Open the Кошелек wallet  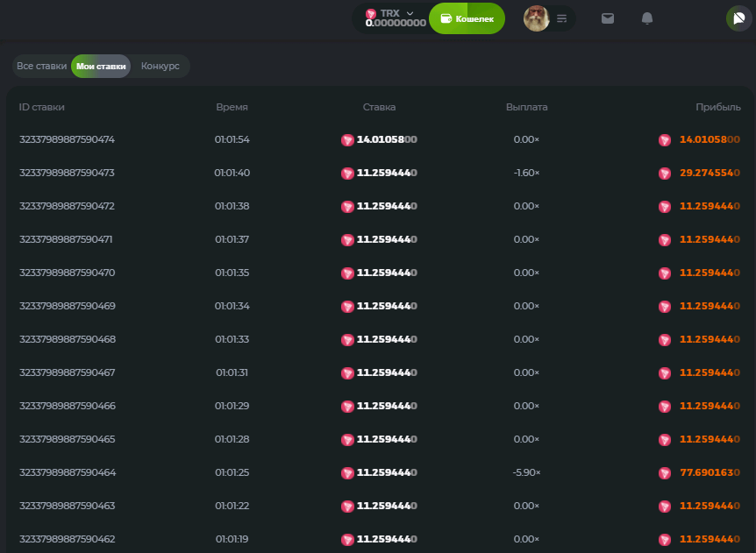(x=467, y=18)
